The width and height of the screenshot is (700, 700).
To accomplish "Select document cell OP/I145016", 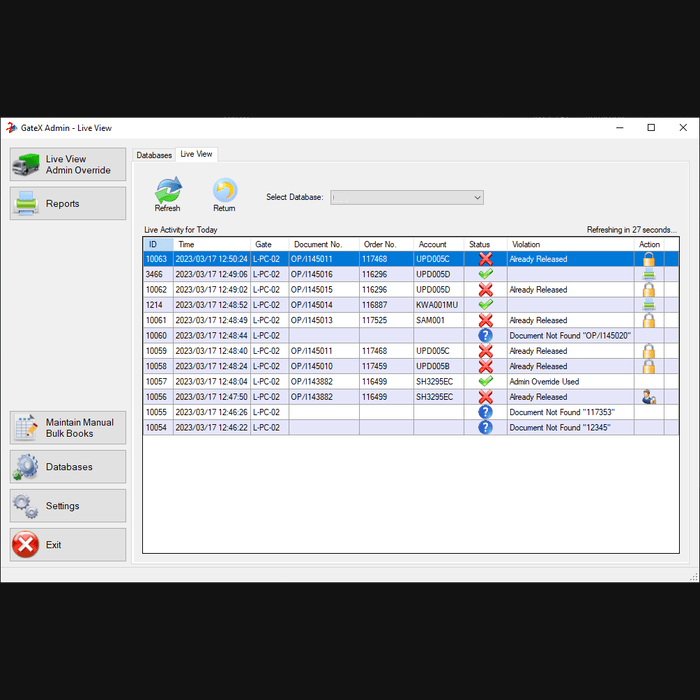I will tap(324, 274).
